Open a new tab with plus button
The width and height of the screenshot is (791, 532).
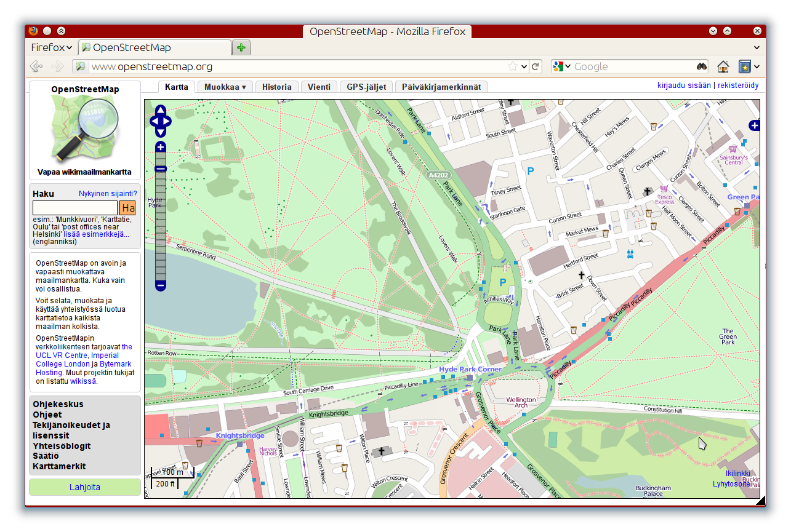[241, 47]
